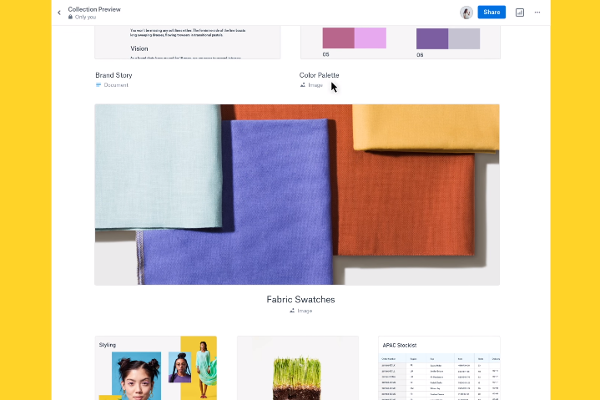Click the blue Share button
This screenshot has width=600, height=400.
(x=491, y=12)
